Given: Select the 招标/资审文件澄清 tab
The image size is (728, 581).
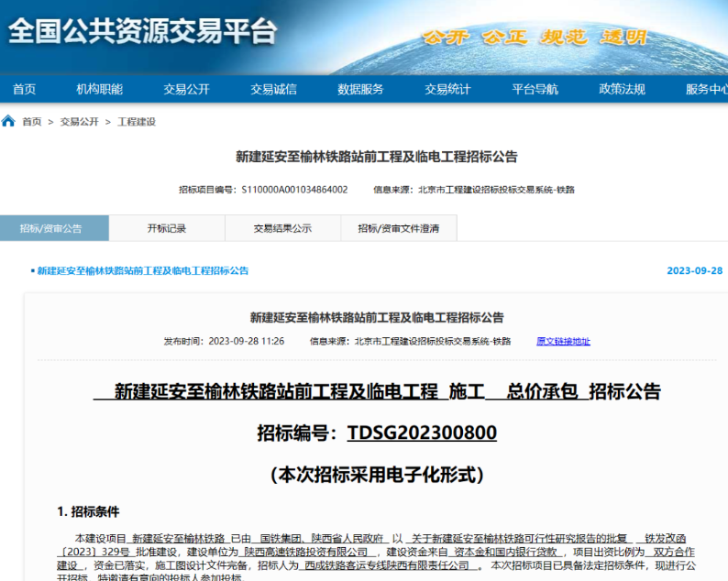Looking at the screenshot, I should pyautogui.click(x=398, y=228).
